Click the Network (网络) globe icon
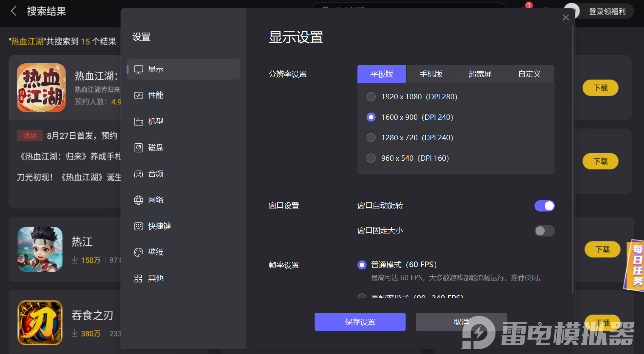Screen dimensions: 644x354 click(x=138, y=200)
